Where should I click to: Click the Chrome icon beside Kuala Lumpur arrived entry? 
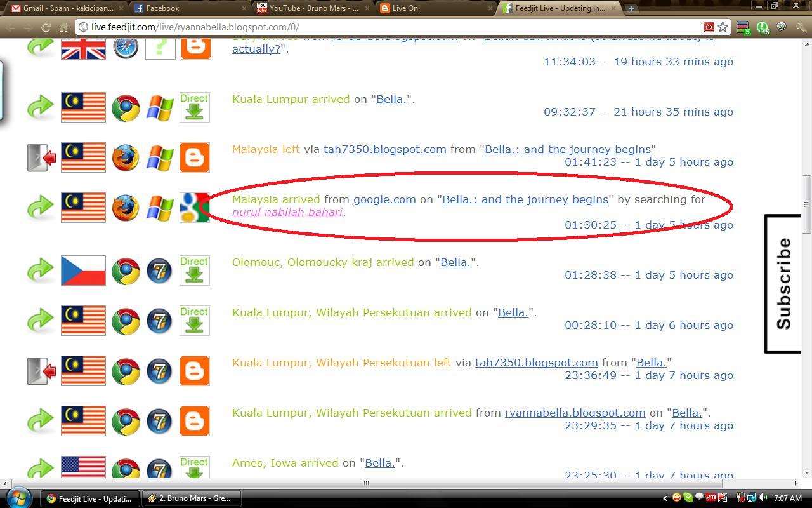[x=126, y=107]
